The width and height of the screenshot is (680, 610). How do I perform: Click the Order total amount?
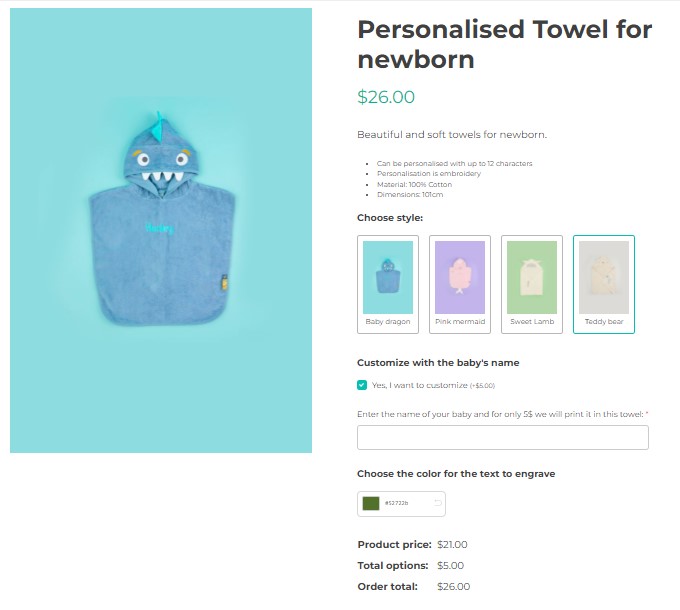tap(453, 587)
